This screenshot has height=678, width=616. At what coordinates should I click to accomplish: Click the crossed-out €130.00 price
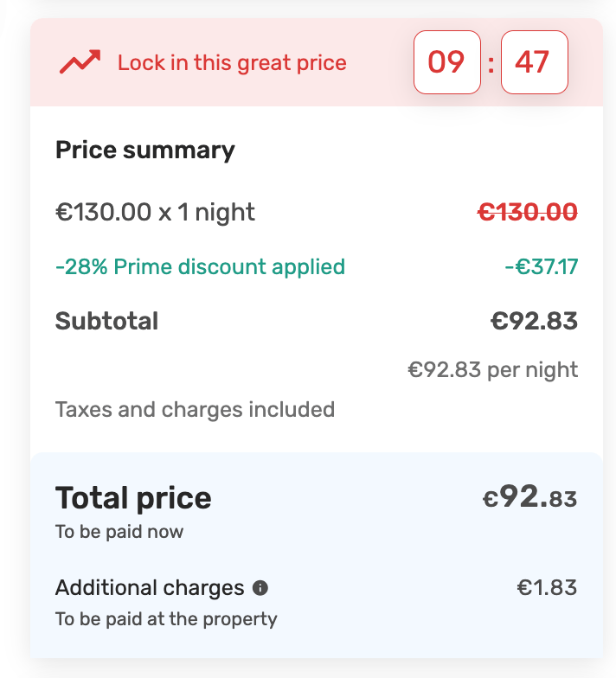coord(528,212)
